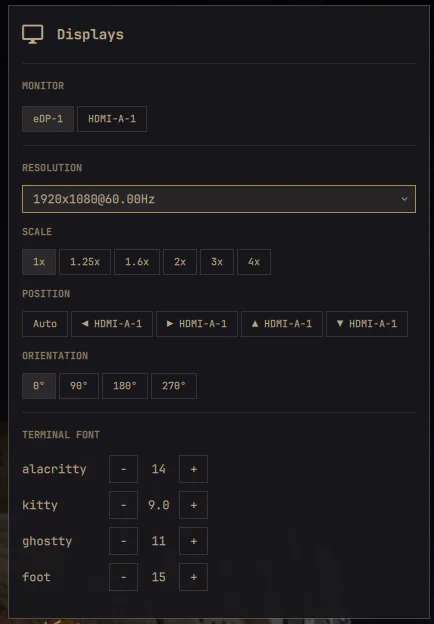Set scale to 1.25x
This screenshot has width=434, height=624.
click(x=85, y=262)
